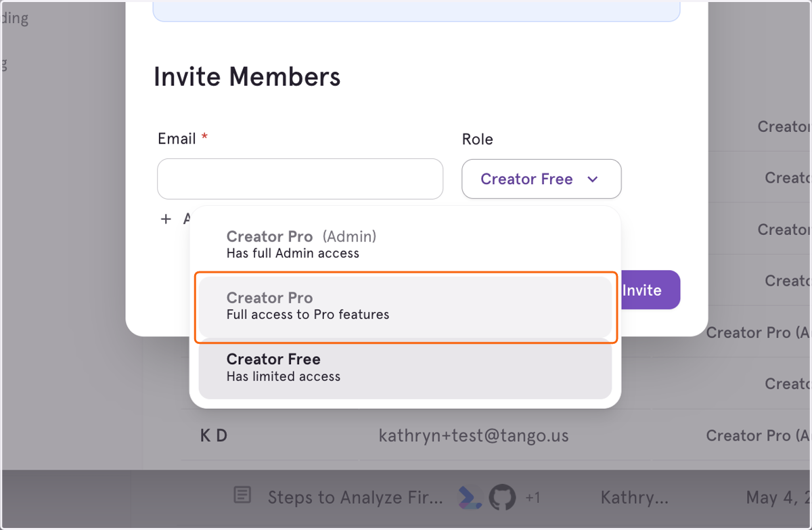The image size is (812, 530).
Task: Open the Steps to Analyze Fir... workflow
Action: click(x=355, y=498)
